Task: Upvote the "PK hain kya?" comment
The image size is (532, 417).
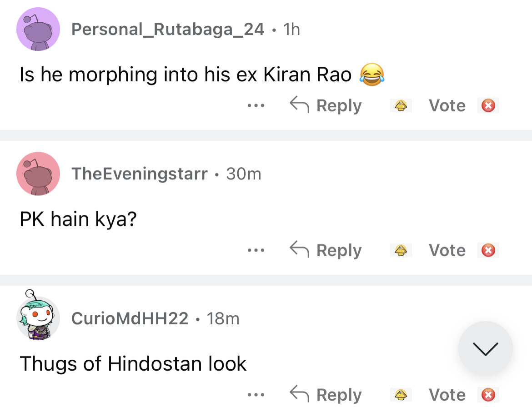Action: 401,250
